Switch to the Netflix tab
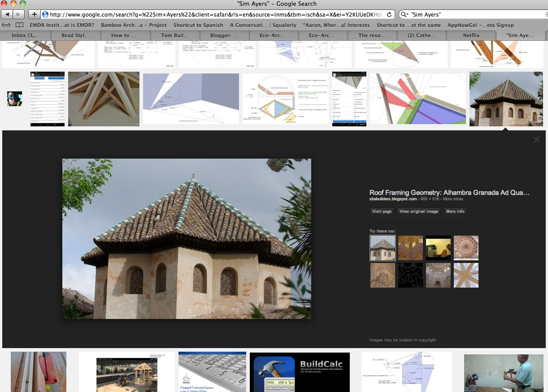The image size is (548, 392). pyautogui.click(x=470, y=35)
